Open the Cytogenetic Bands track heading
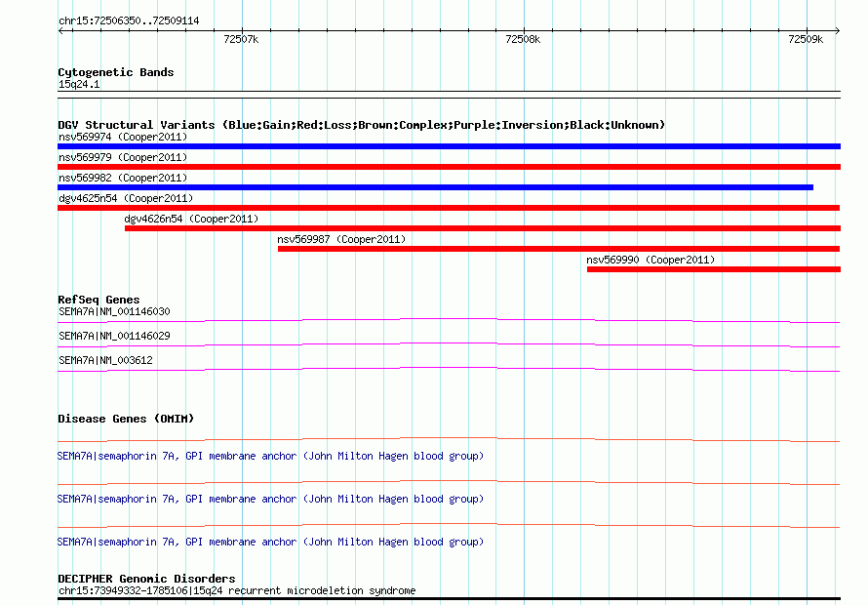Viewport: 868px width, 605px height. [115, 72]
